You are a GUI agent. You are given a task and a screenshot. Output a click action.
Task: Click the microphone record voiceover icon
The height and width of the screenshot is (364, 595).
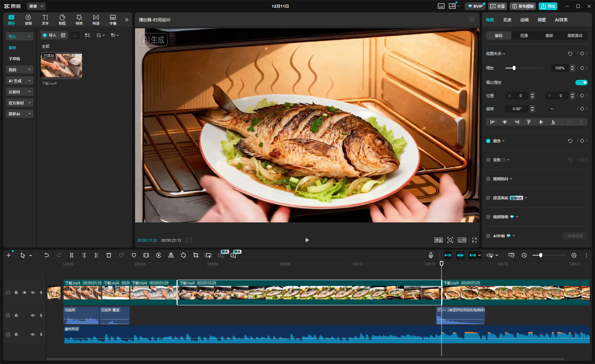coord(431,255)
